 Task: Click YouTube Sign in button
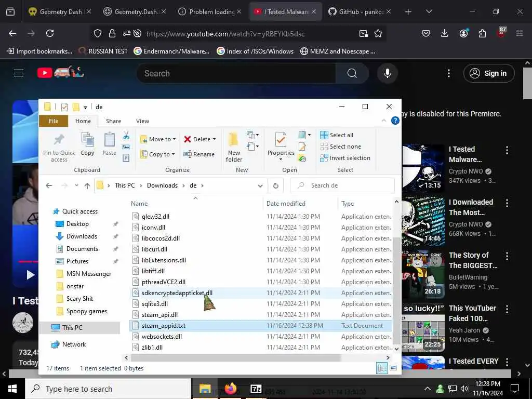(x=489, y=73)
